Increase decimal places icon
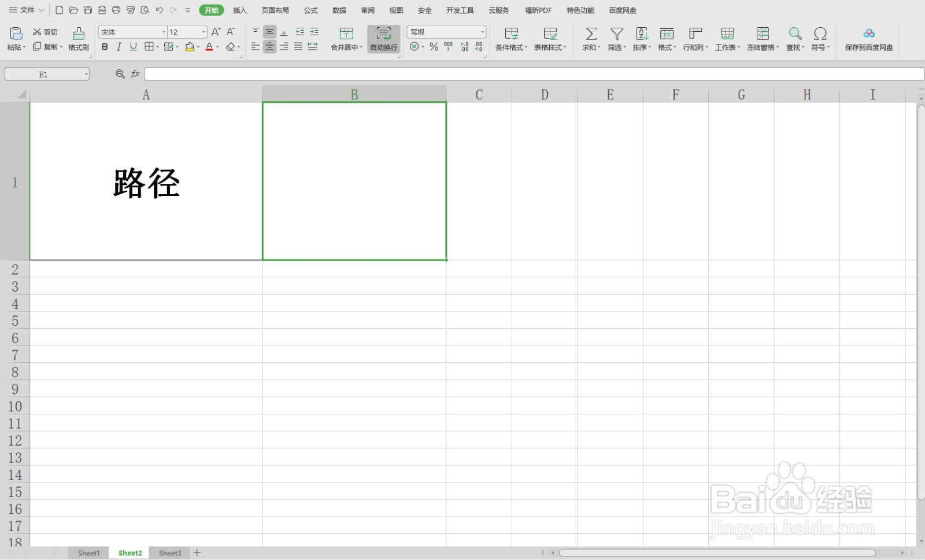Image resolution: width=925 pixels, height=560 pixels. [x=465, y=47]
